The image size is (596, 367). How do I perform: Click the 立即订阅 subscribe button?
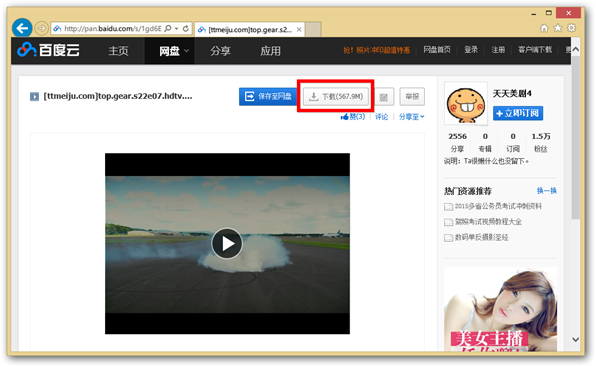click(x=518, y=113)
